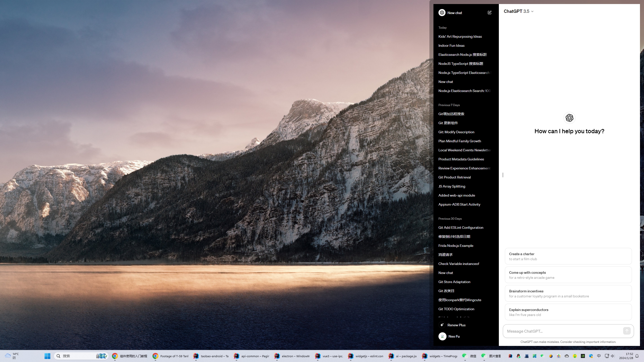This screenshot has width=644, height=362.
Task: Select the JS Array Splitting conversation
Action: (452, 186)
